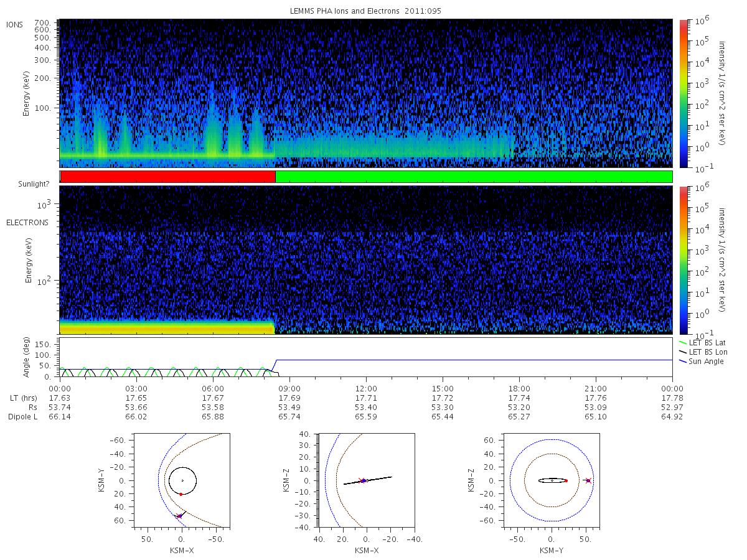Viewport: 747px width, 560px height.
Task: Click the KSM-X versus KSM-Y orbit plot
Action: point(181,482)
